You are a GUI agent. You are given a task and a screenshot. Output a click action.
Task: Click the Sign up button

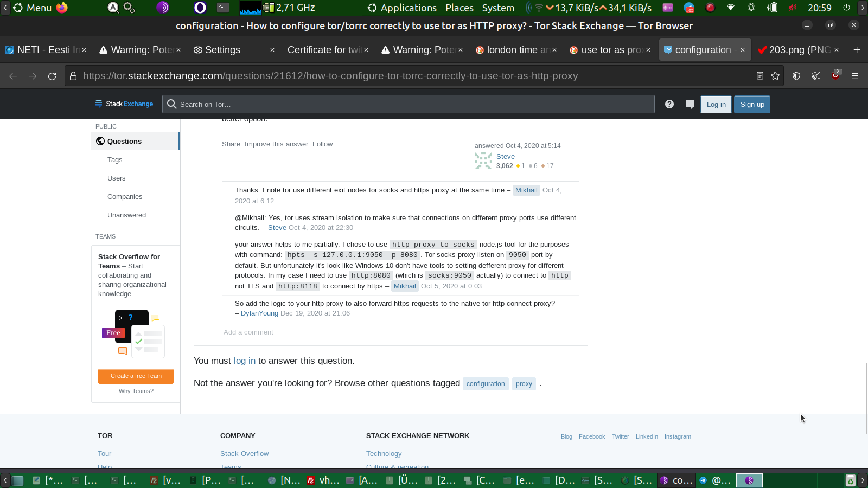pyautogui.click(x=752, y=105)
